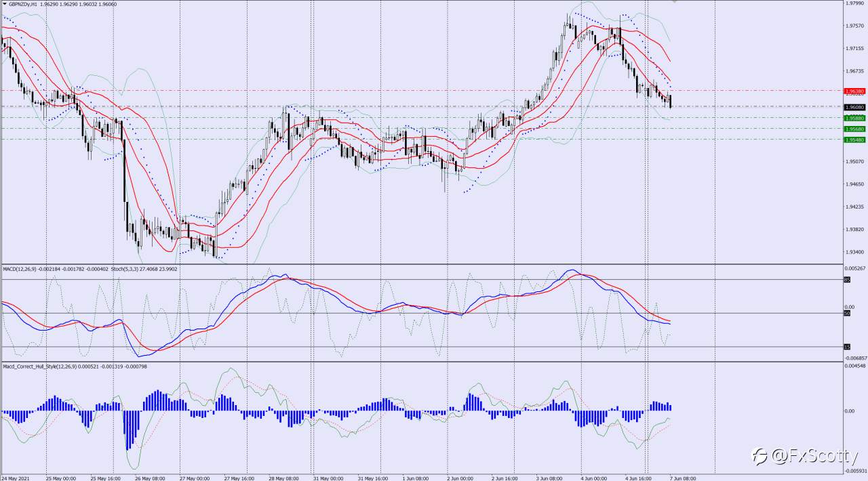Screen dimensions: 868x481
Task: Click the 1.93400 value on the price scale
Action: (855, 252)
